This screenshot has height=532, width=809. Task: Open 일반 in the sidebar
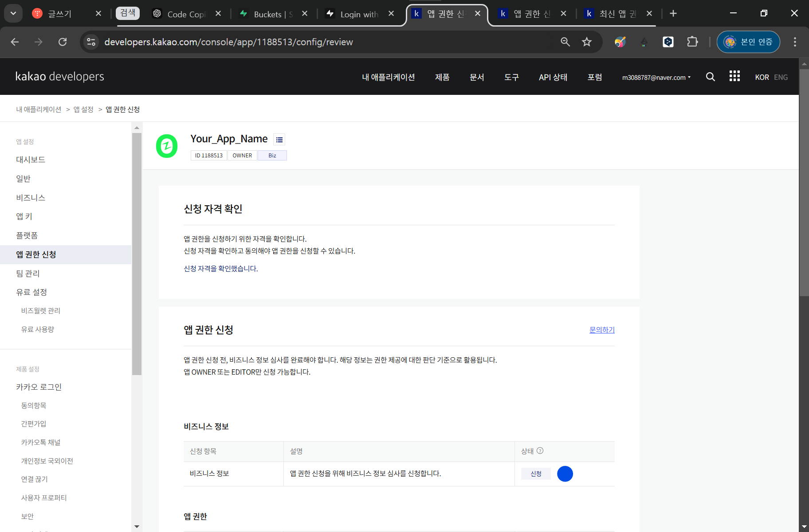coord(23,179)
